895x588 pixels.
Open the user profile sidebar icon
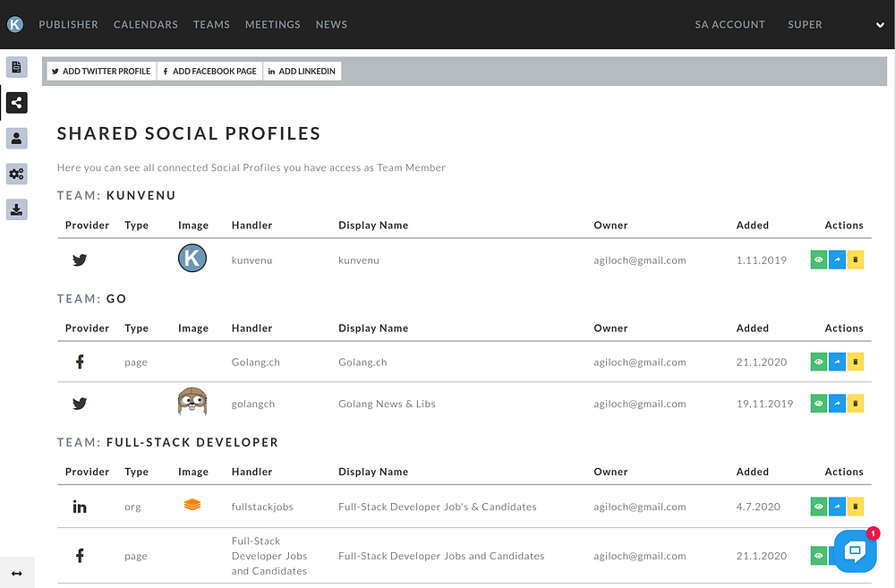[17, 138]
